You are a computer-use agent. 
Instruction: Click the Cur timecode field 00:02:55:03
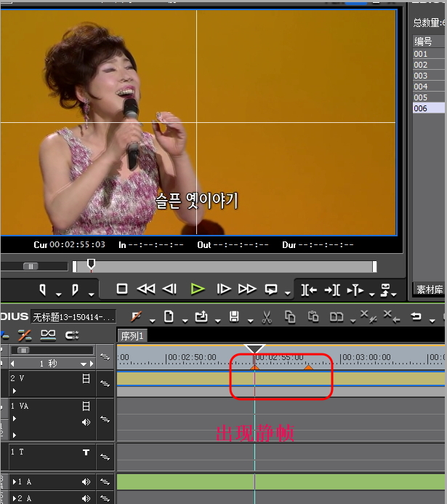click(x=77, y=244)
